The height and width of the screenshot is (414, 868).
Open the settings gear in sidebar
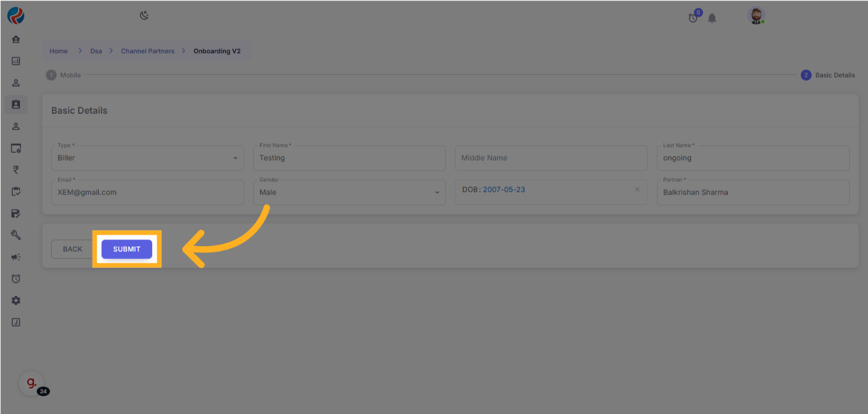[16, 301]
